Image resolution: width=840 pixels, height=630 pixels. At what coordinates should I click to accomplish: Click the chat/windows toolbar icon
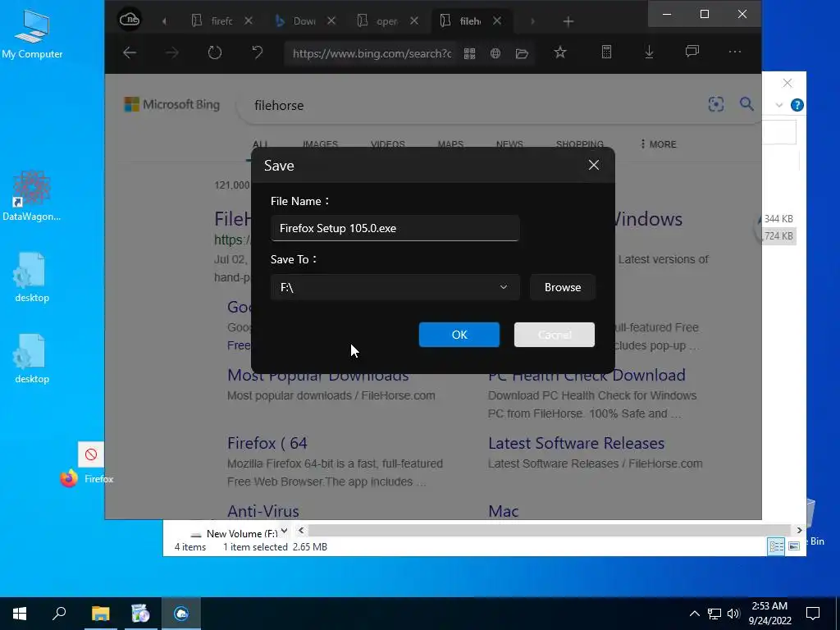(692, 52)
